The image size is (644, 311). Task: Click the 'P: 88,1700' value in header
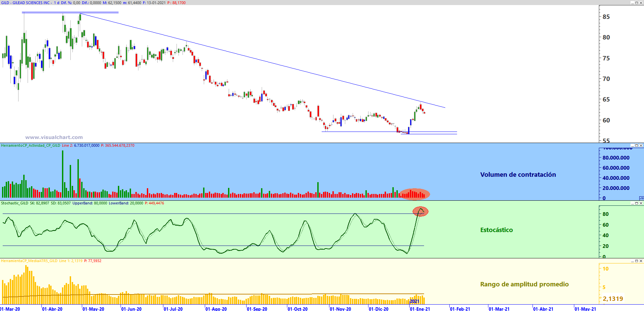(176, 3)
